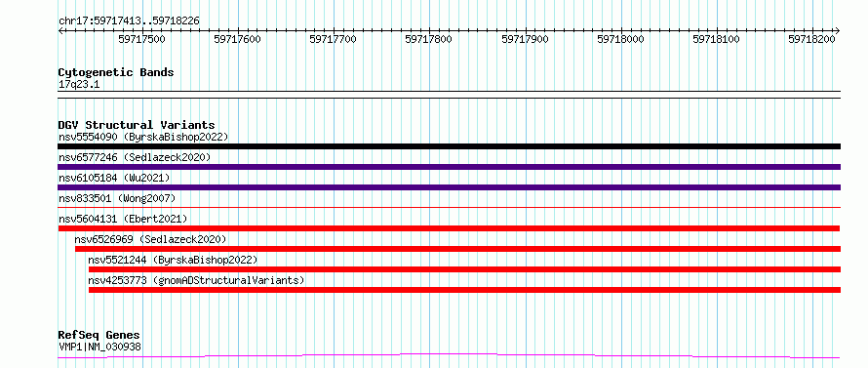Click the nsv833501 (Wong2007) label
The image size is (868, 368).
[x=117, y=198]
